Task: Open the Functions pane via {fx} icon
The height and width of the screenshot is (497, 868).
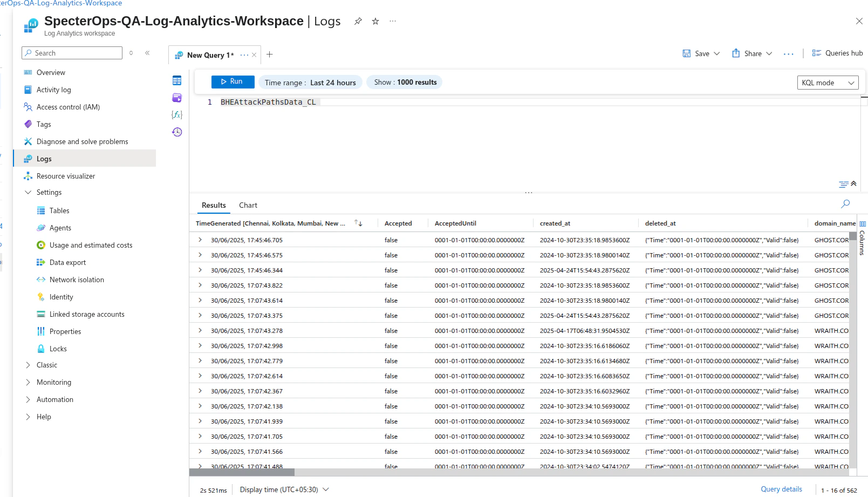Action: 176,114
